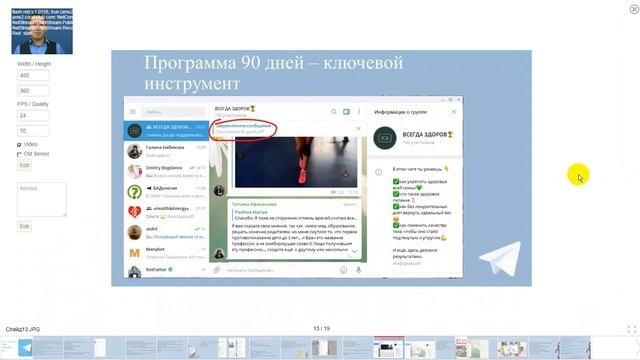640x360 pixels.
Task: Open the running shoes photo in chat
Action: coord(296,162)
